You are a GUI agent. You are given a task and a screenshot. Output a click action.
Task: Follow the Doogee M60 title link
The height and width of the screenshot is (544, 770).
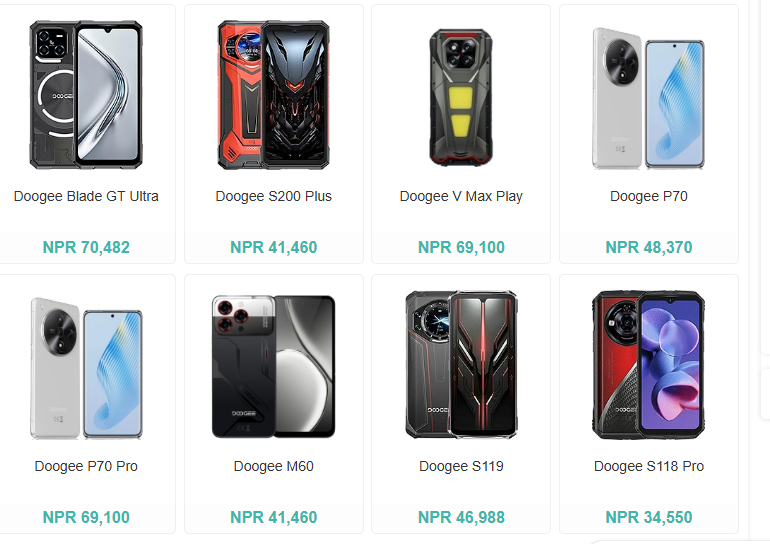coord(274,466)
